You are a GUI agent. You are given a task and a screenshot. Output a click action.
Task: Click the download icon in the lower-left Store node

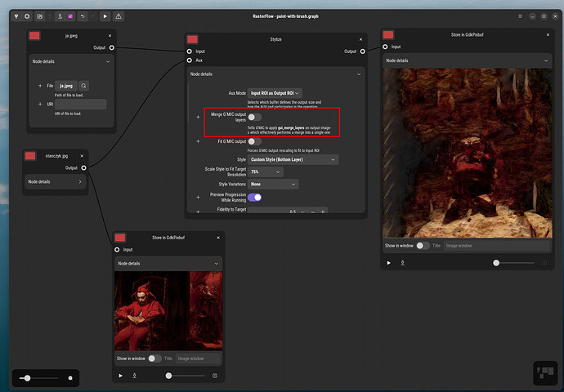point(134,376)
